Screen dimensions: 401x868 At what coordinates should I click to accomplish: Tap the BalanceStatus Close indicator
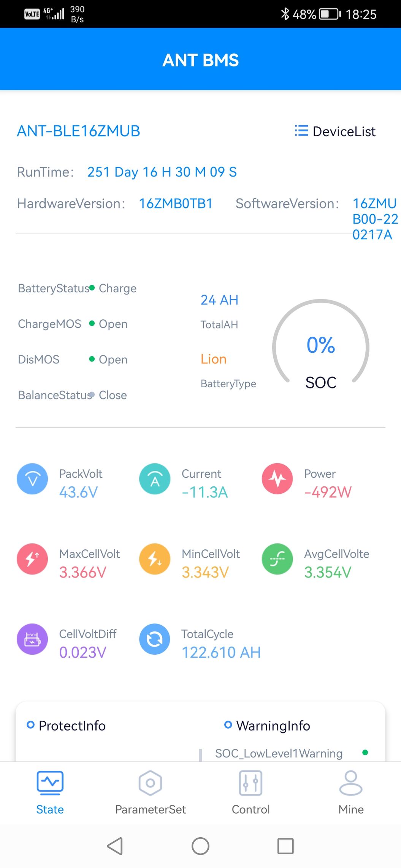tap(108, 395)
